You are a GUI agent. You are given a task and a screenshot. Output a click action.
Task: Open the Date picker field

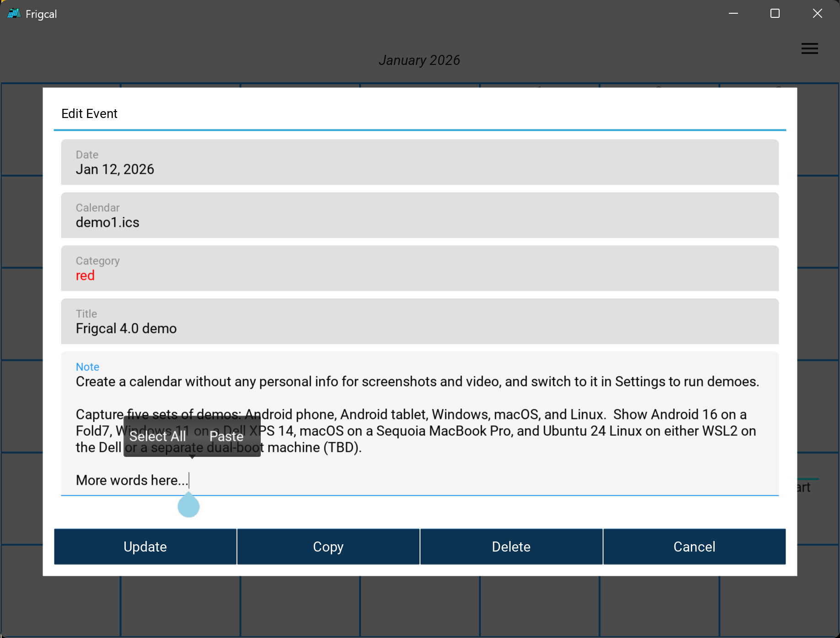coord(420,162)
